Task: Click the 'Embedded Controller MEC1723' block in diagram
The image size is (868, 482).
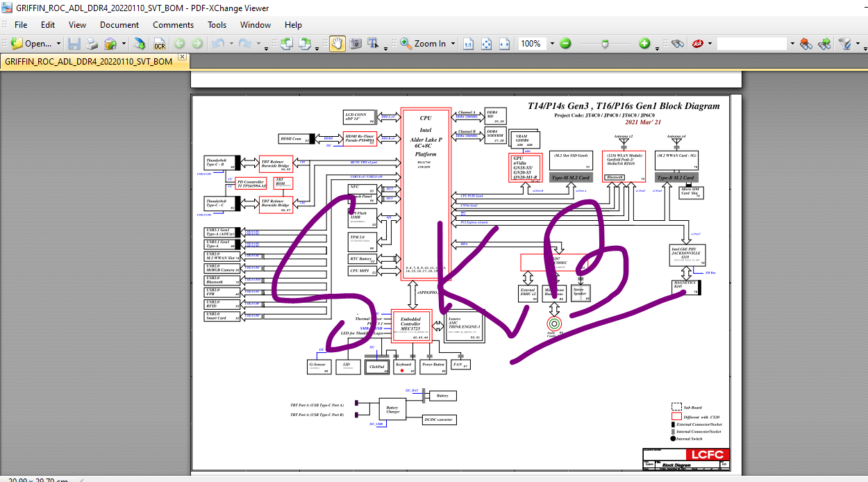Action: tap(411, 326)
